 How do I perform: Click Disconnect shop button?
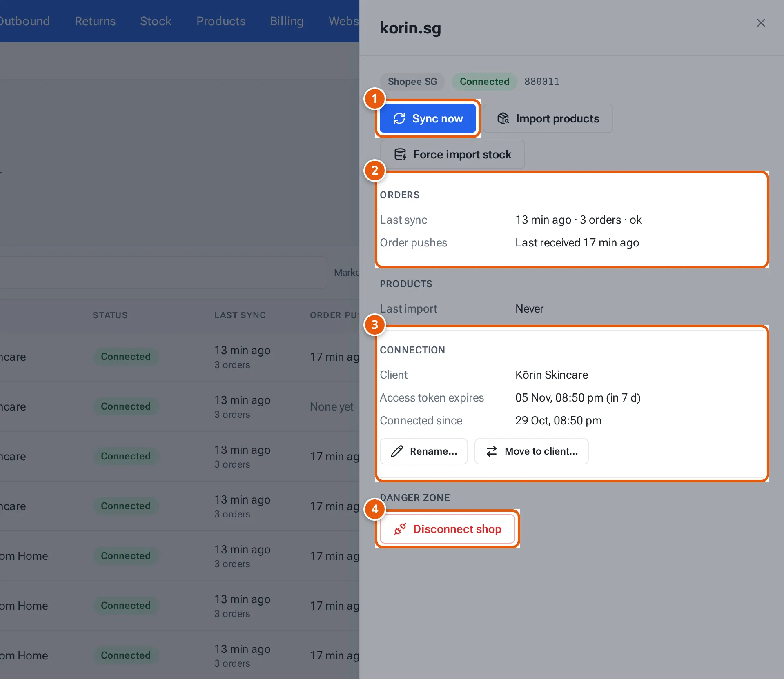point(448,529)
